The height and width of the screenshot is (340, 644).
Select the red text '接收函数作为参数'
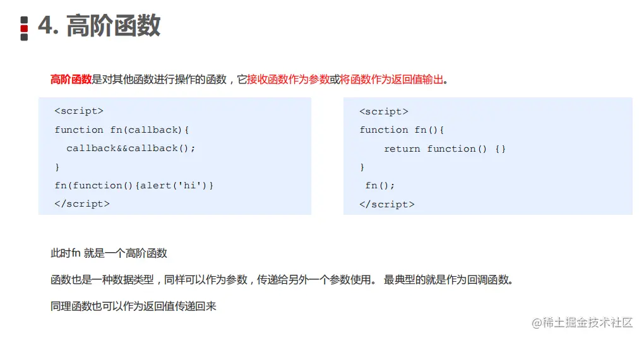tap(288, 80)
